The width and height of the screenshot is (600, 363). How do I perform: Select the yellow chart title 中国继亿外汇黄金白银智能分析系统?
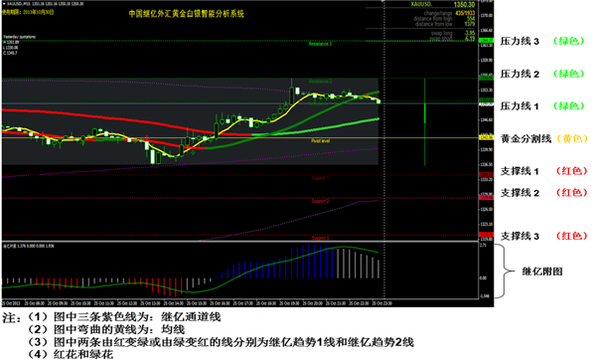tap(186, 14)
